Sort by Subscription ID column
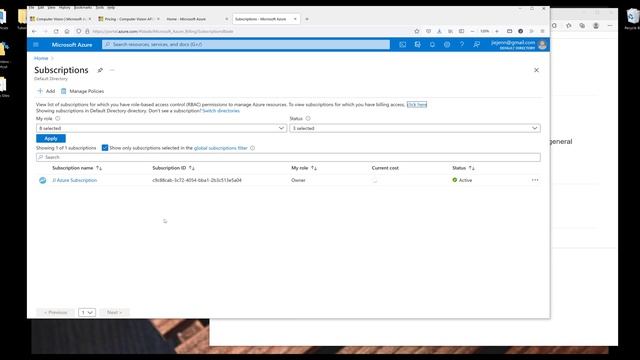 pos(173,168)
